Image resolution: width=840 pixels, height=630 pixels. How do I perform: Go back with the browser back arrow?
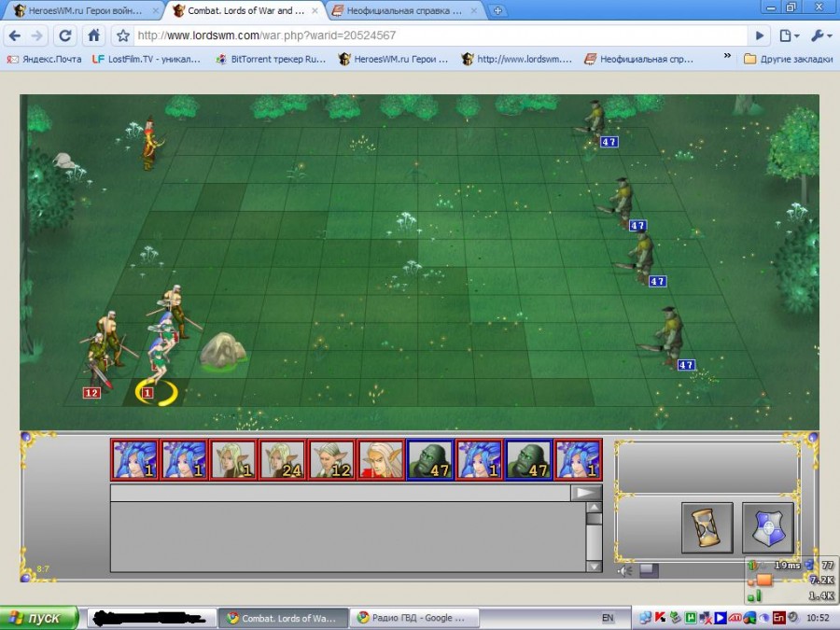[15, 35]
